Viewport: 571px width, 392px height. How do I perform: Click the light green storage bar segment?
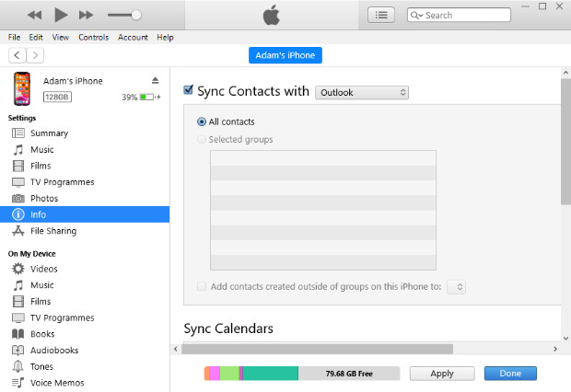point(229,374)
